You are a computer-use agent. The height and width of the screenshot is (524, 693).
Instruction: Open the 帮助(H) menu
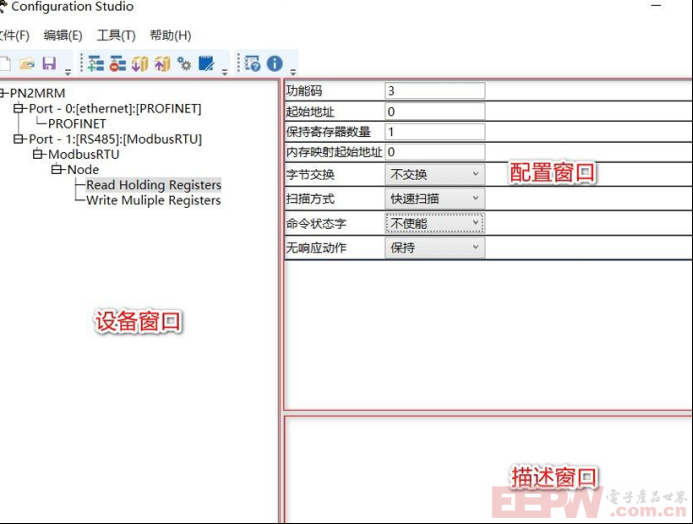pos(171,35)
